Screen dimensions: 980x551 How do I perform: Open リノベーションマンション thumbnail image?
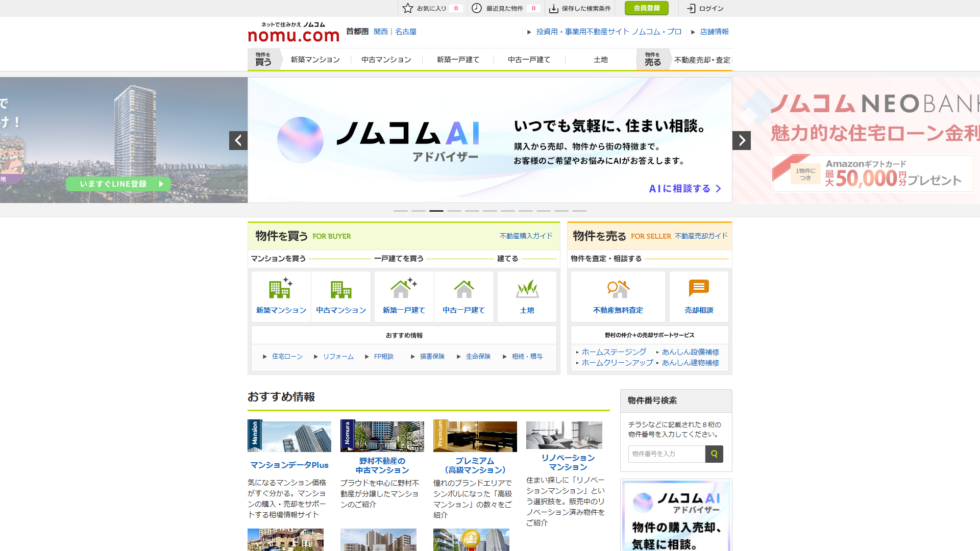pos(564,435)
